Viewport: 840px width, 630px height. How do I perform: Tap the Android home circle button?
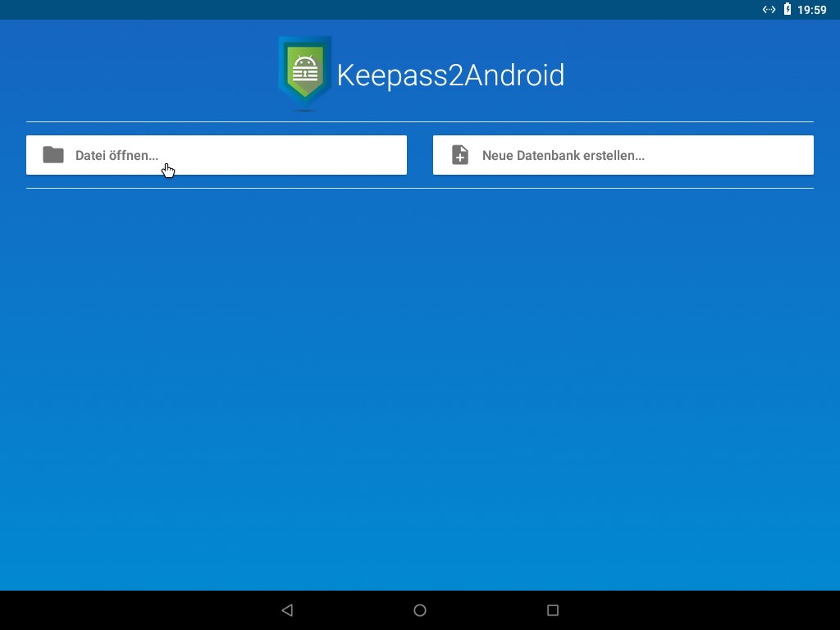pyautogui.click(x=420, y=610)
